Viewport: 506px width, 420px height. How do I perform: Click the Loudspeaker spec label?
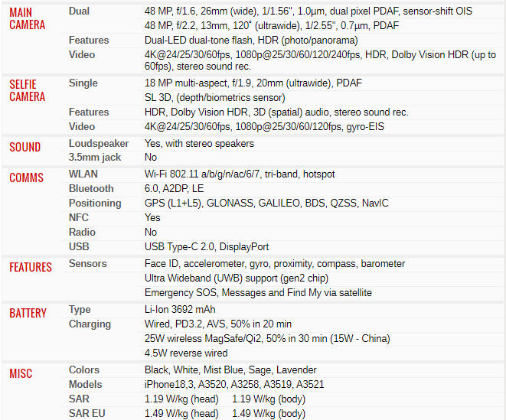[97, 143]
